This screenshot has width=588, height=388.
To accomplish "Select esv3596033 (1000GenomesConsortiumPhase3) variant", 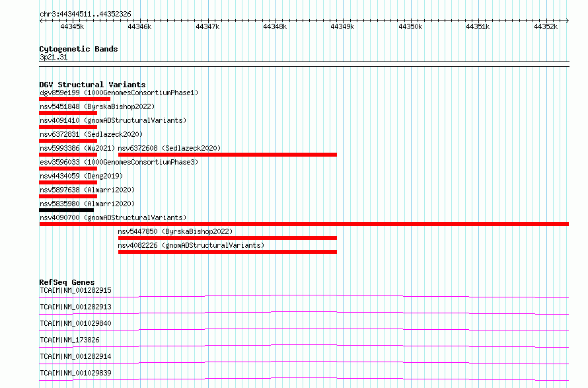I will [119, 162].
